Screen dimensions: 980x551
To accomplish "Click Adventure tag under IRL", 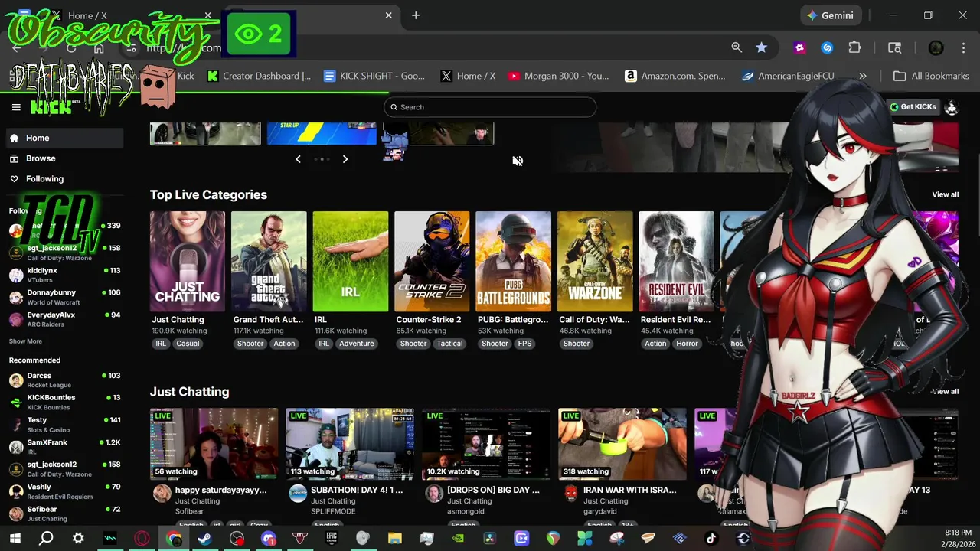I will [x=357, y=344].
